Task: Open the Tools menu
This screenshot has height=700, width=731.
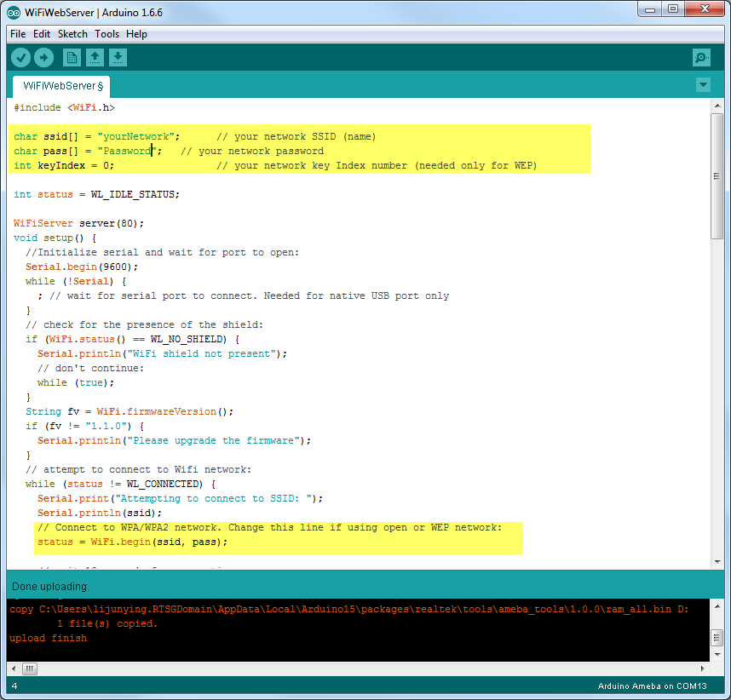Action: 106,34
